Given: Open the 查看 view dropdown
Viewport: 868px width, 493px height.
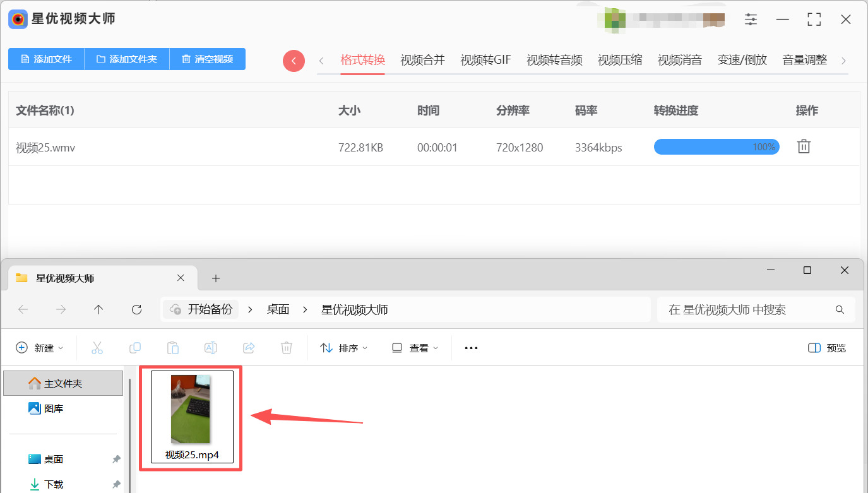Looking at the screenshot, I should (x=415, y=348).
